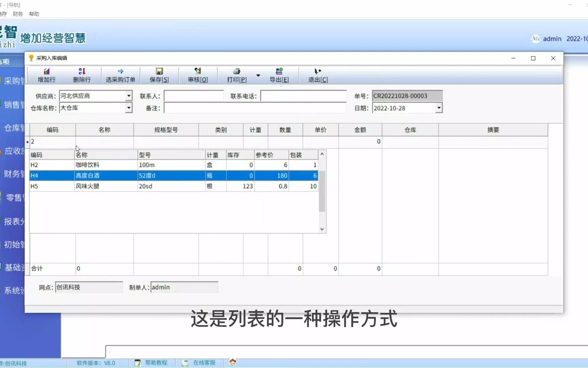This screenshot has height=368, width=588.
Task: Open the 财务 menu in menu bar
Action: click(18, 14)
